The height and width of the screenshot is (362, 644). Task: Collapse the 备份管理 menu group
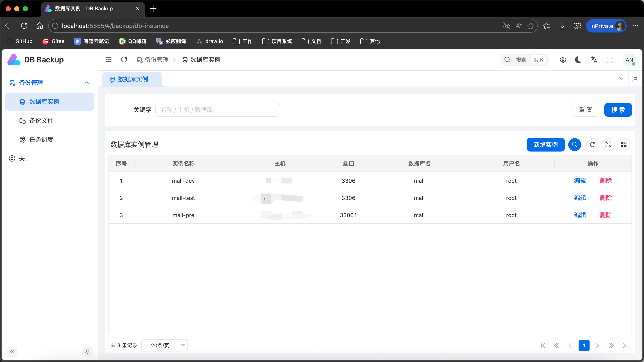(87, 83)
